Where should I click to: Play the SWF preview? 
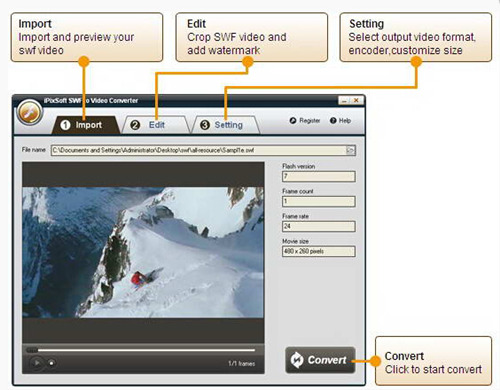click(36, 363)
